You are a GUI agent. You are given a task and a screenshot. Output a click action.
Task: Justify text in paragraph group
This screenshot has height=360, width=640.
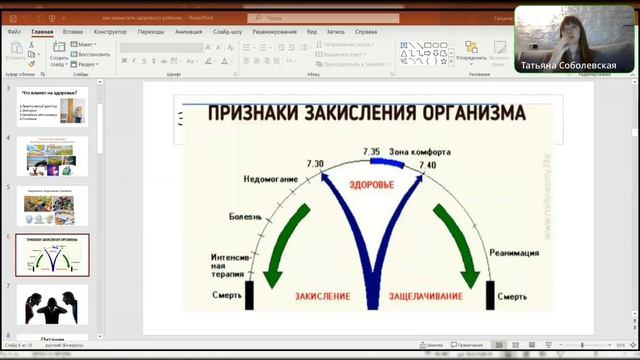[x=277, y=61]
